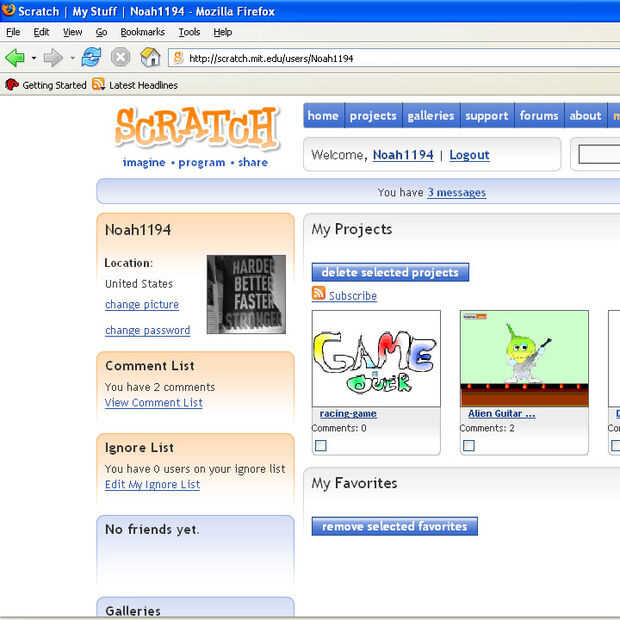Open the racing-game project thumbnail

376,359
